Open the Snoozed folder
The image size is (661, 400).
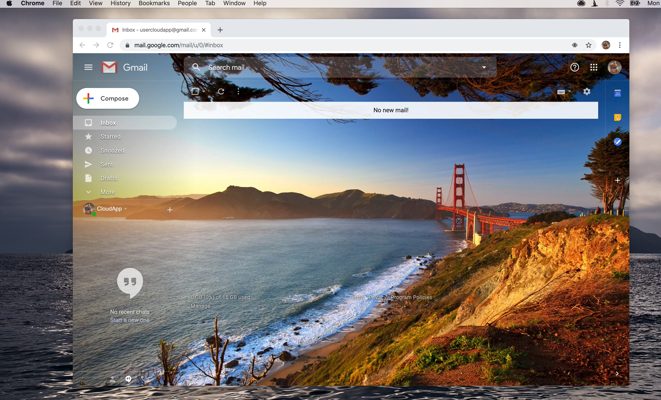[112, 150]
